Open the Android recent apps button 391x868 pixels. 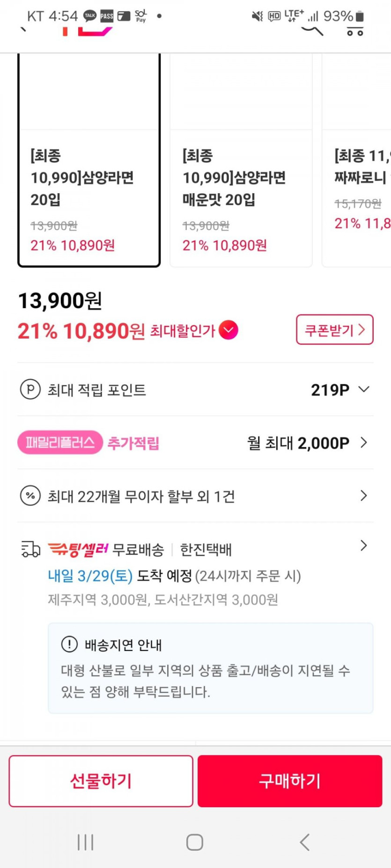tap(85, 842)
